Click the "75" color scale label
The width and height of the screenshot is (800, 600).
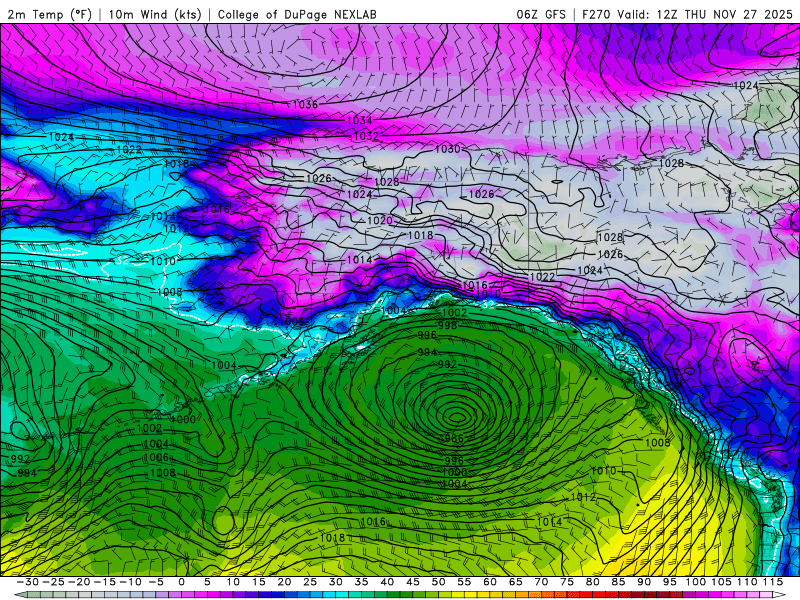(x=567, y=582)
